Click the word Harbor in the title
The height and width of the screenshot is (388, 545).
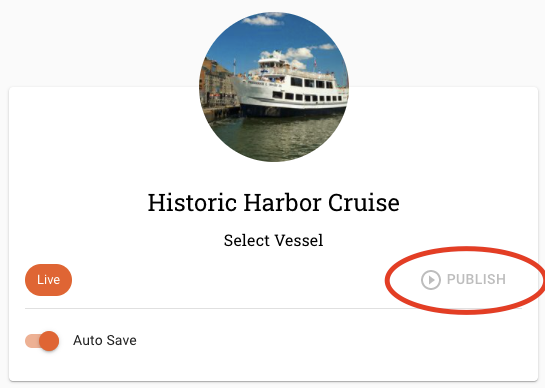click(282, 203)
